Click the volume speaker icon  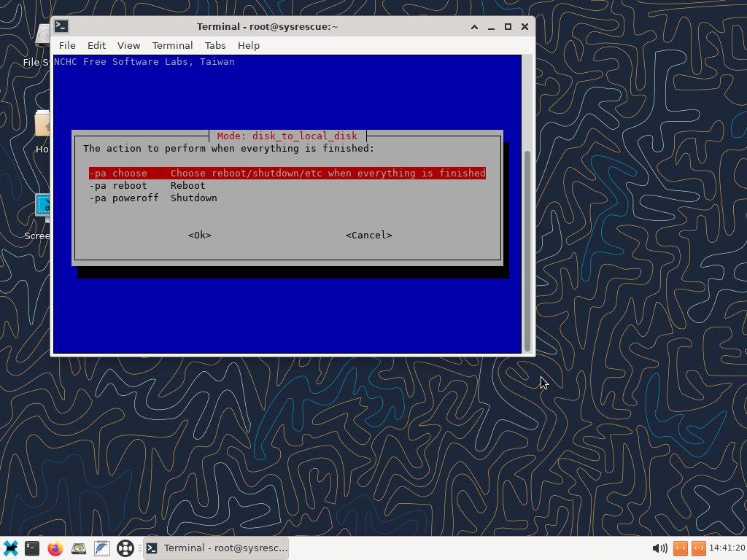pyautogui.click(x=659, y=548)
